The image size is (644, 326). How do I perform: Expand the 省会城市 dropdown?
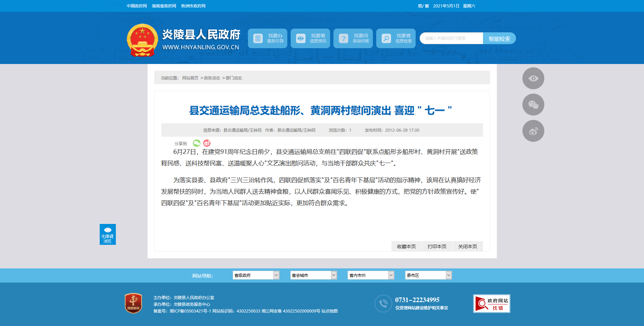coord(314,275)
